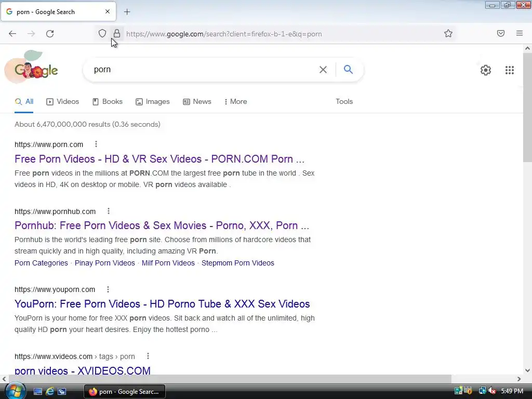The image size is (532, 399).
Task: Click the vertical scrollbar up arrow
Action: tap(527, 48)
